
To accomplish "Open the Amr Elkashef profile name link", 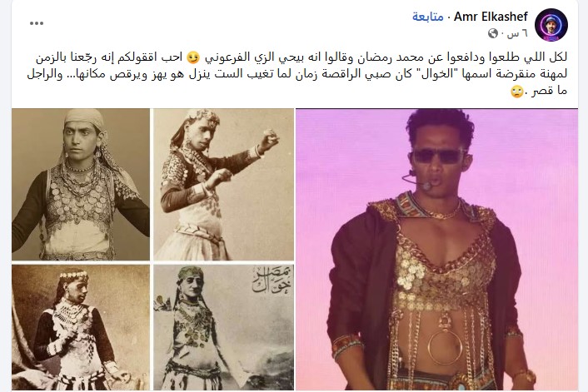I will click(491, 17).
